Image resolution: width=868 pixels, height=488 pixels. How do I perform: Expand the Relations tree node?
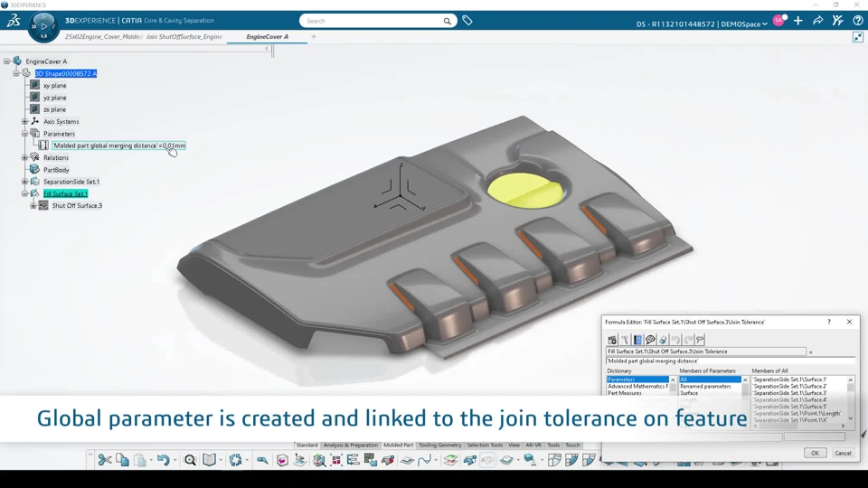(24, 157)
